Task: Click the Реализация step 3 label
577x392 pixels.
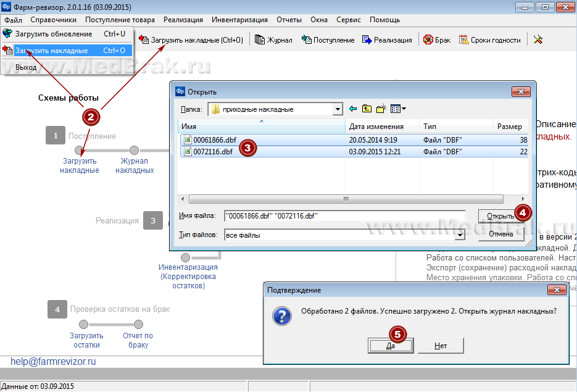Action: pyautogui.click(x=117, y=221)
